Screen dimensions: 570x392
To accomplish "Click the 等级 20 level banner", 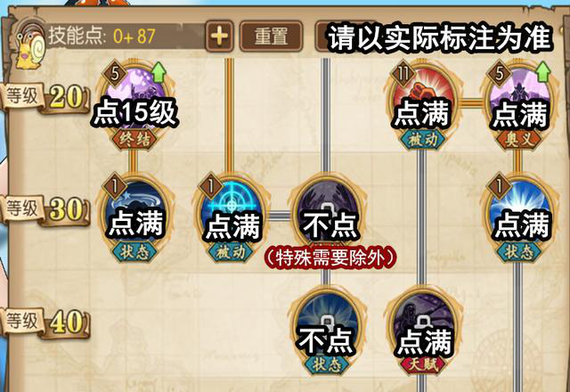I will pyautogui.click(x=45, y=97).
